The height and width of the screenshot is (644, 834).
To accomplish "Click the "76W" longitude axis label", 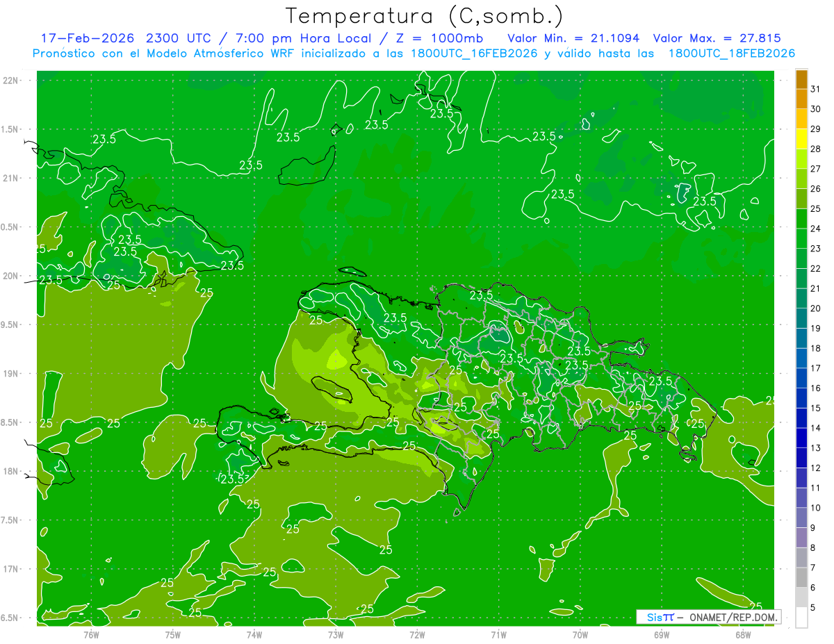I will (x=91, y=634).
